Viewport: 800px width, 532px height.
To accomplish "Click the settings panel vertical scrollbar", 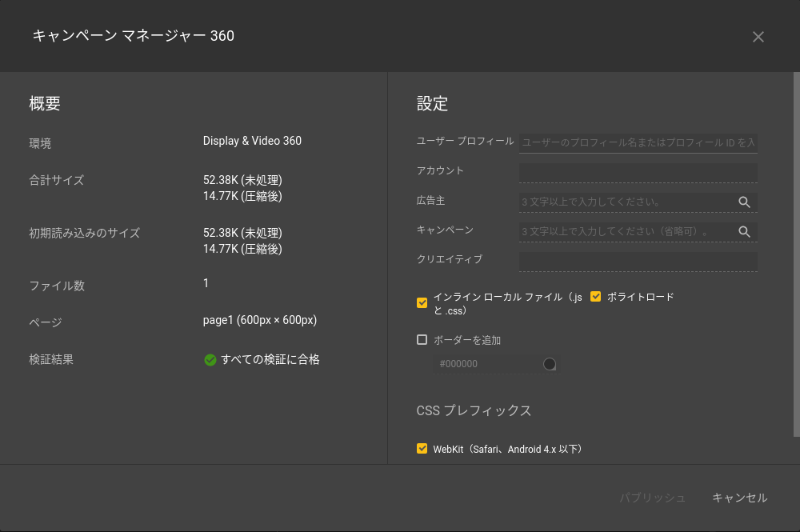I will [797, 254].
